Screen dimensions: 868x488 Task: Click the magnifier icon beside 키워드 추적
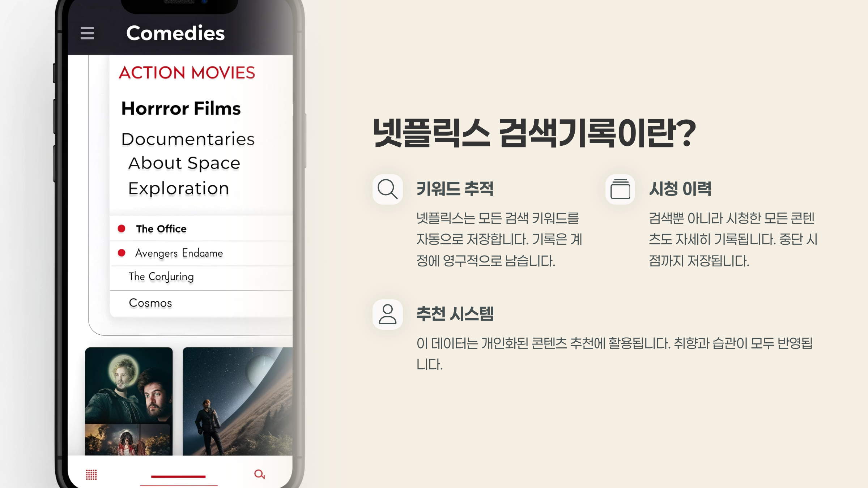click(x=387, y=189)
